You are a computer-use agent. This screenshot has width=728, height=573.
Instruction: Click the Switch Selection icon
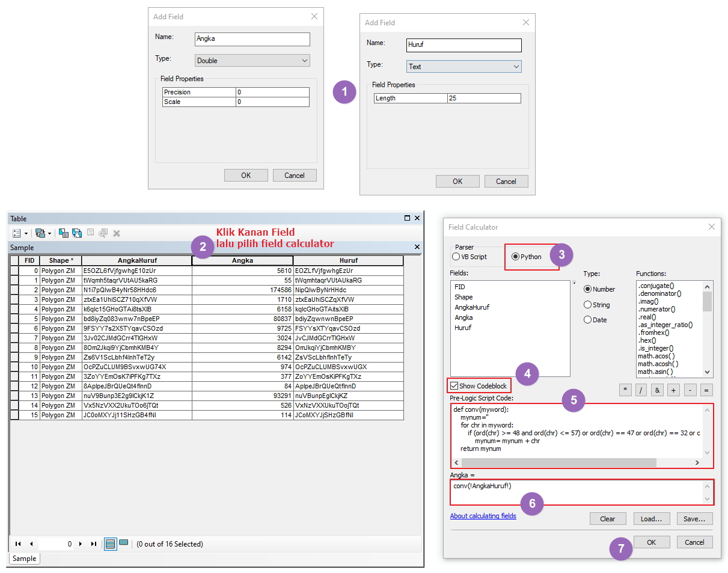[77, 233]
